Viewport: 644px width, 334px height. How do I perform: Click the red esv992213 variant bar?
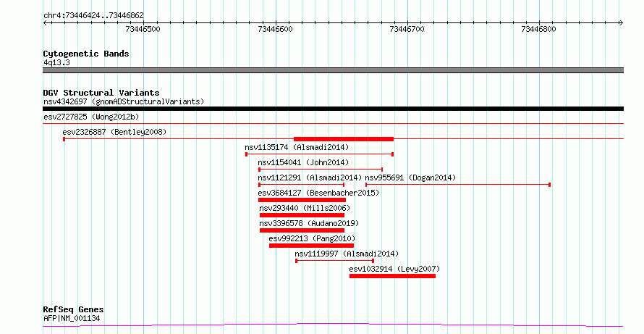[311, 246]
